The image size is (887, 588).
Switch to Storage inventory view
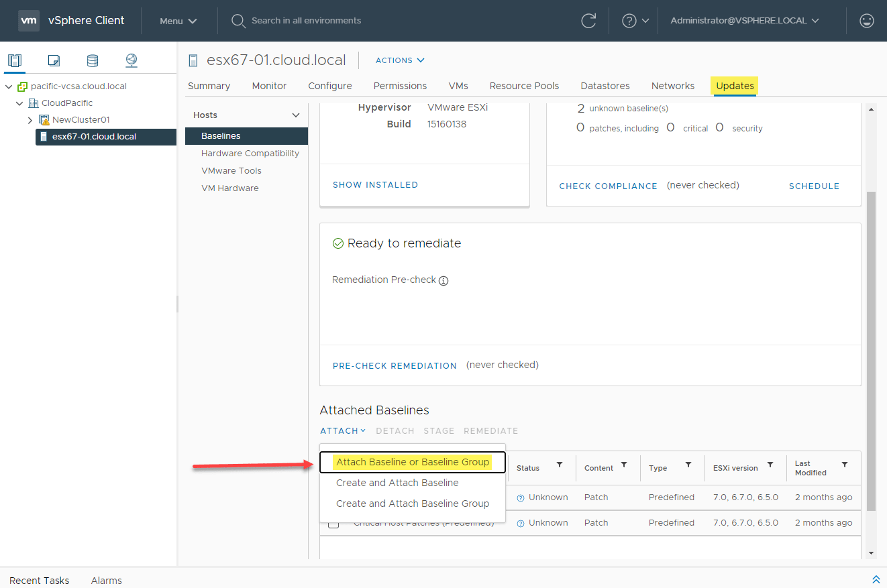pyautogui.click(x=93, y=60)
